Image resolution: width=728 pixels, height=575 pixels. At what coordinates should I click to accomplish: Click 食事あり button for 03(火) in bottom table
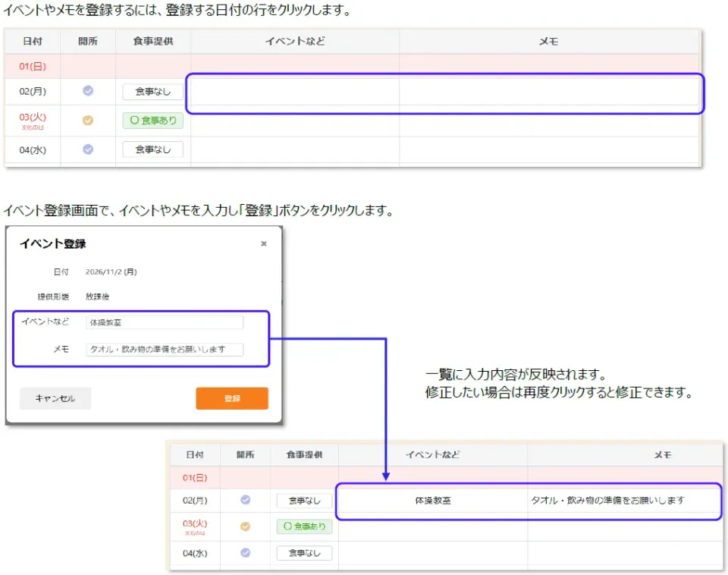(305, 526)
